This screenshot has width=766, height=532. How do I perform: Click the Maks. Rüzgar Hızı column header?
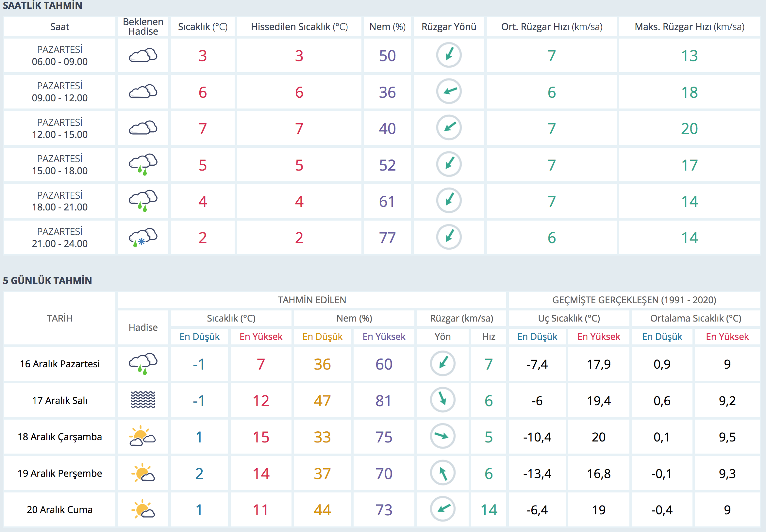click(689, 27)
